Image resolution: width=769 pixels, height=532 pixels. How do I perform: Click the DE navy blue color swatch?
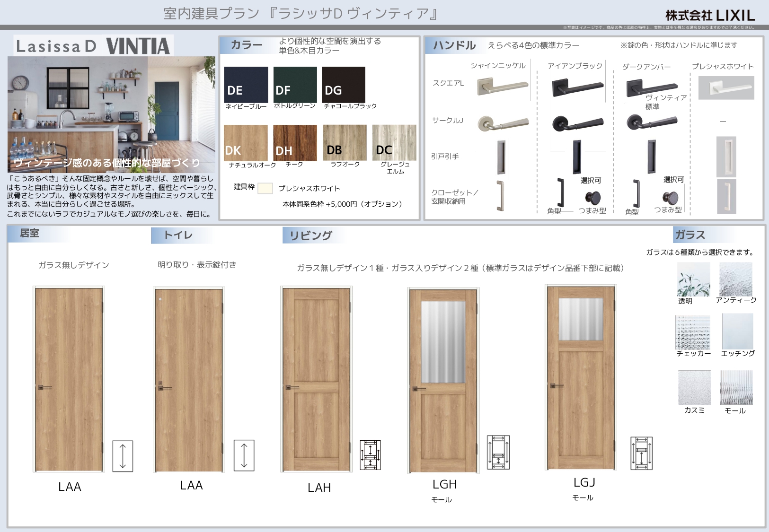pos(246,85)
